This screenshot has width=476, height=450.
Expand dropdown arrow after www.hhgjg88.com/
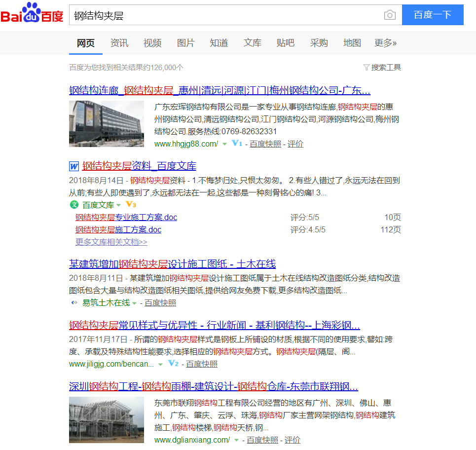224,144
